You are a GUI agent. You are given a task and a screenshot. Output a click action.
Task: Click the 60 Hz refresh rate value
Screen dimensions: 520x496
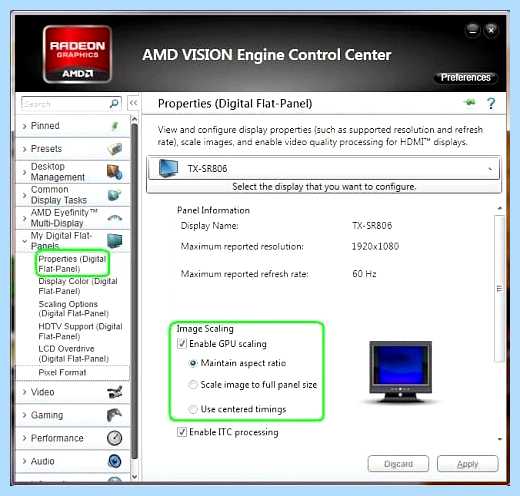[x=364, y=274]
